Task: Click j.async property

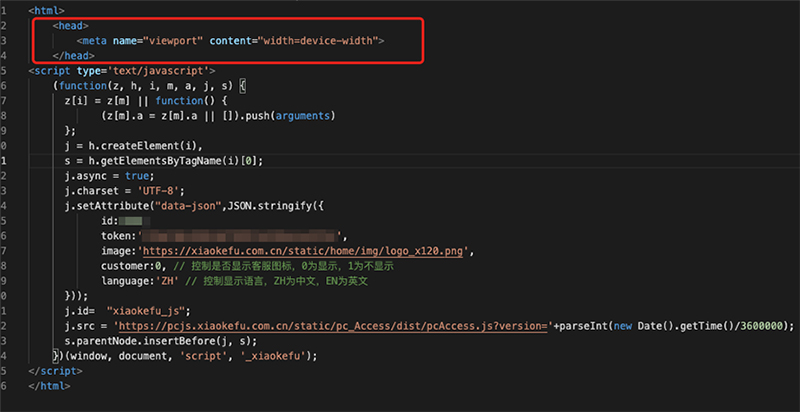Action: [85, 176]
